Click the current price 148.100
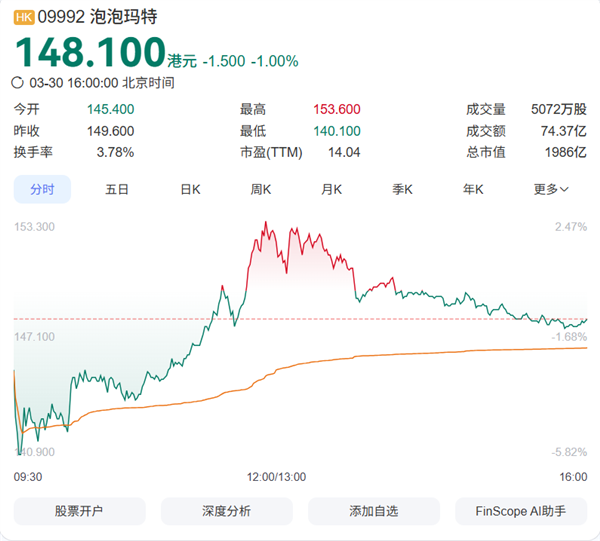The height and width of the screenshot is (541, 600). point(90,52)
